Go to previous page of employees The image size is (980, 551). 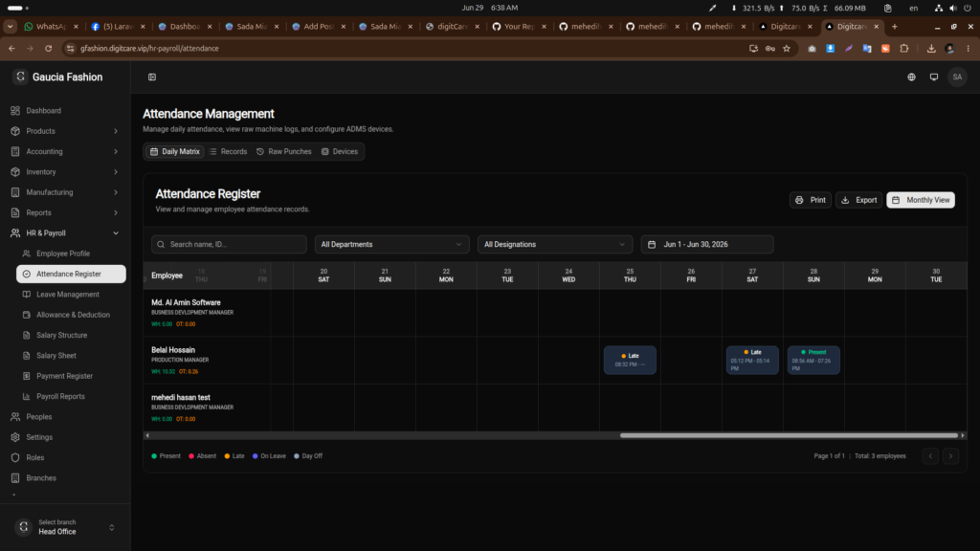pyautogui.click(x=930, y=456)
